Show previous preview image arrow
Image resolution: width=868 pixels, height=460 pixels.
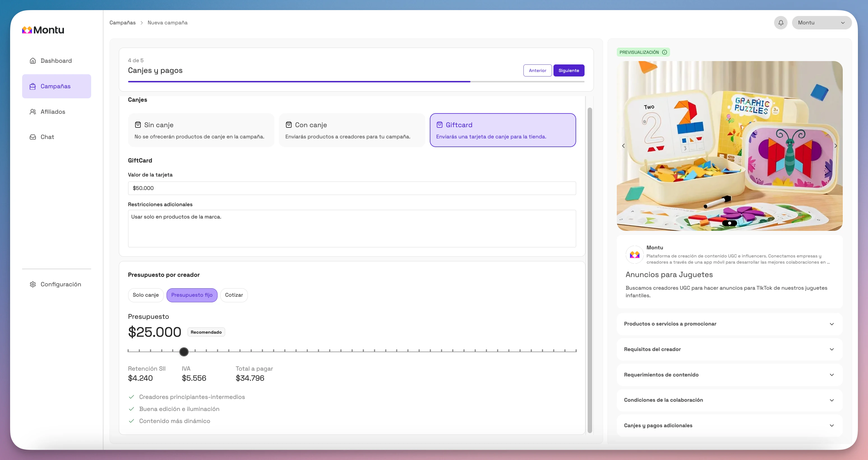[x=623, y=146]
